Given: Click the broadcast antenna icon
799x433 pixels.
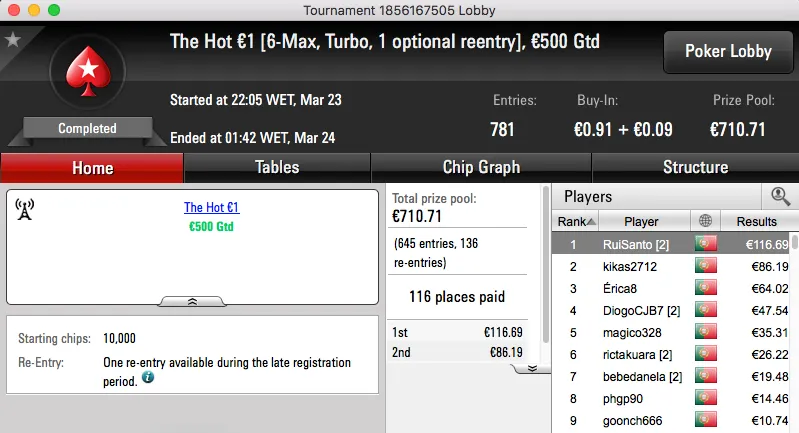Looking at the screenshot, I should pos(26,209).
